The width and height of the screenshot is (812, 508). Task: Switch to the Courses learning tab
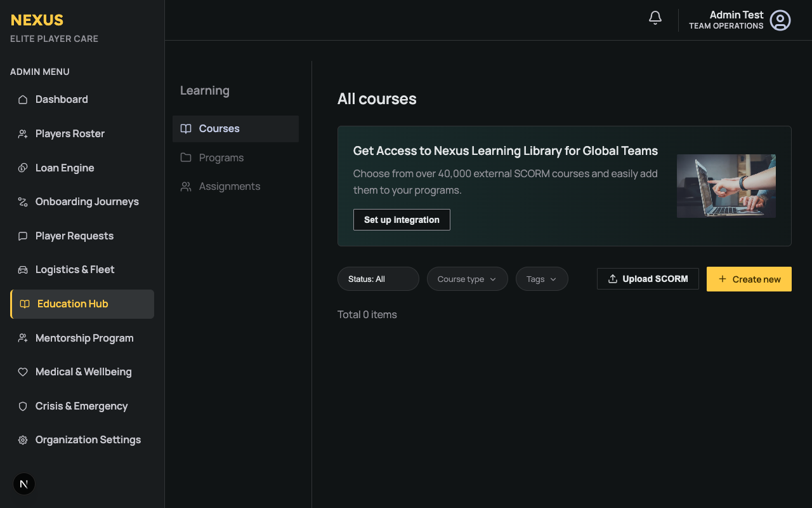point(235,129)
